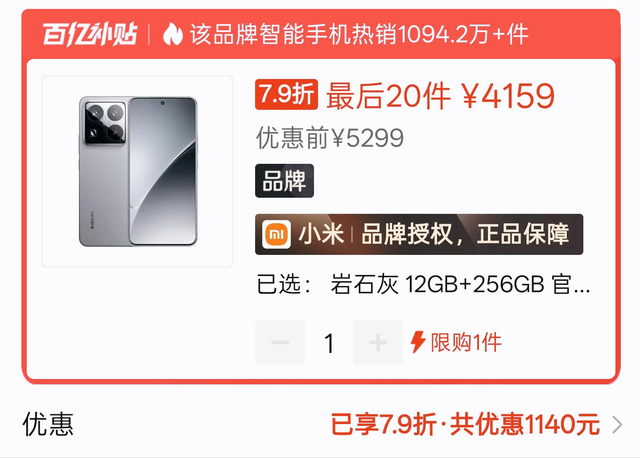Tap 已享7.9折·共优惠1140元 discount details
This screenshot has width=640, height=458.
(465, 425)
